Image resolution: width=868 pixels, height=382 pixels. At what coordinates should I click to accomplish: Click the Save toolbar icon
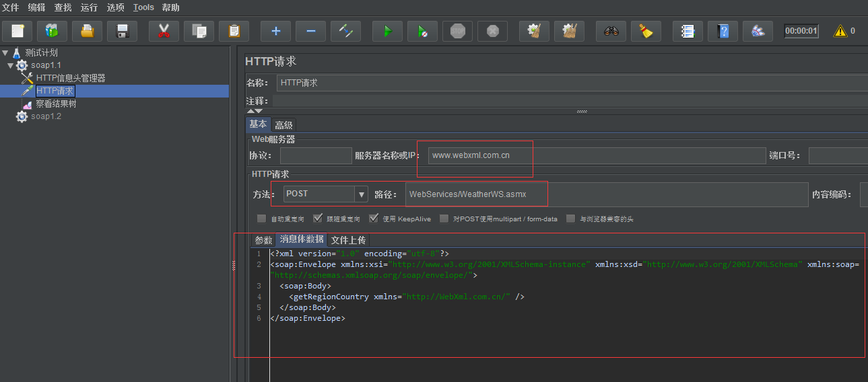click(x=122, y=31)
